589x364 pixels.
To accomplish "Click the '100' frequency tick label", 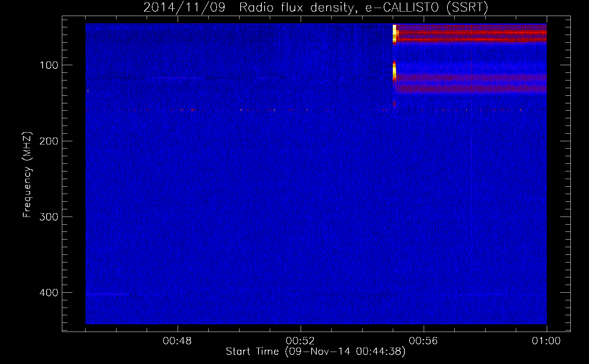I will (x=49, y=65).
